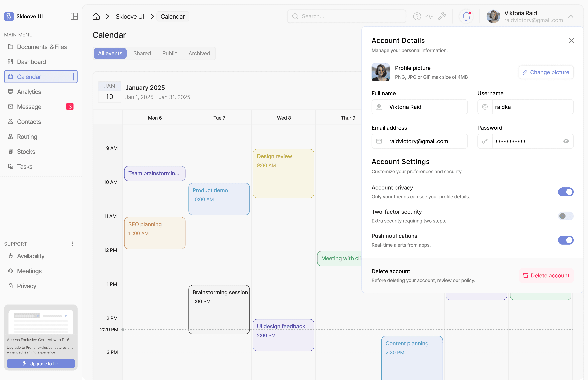Disable the Account privacy toggle
588x380 pixels.
[x=566, y=192]
